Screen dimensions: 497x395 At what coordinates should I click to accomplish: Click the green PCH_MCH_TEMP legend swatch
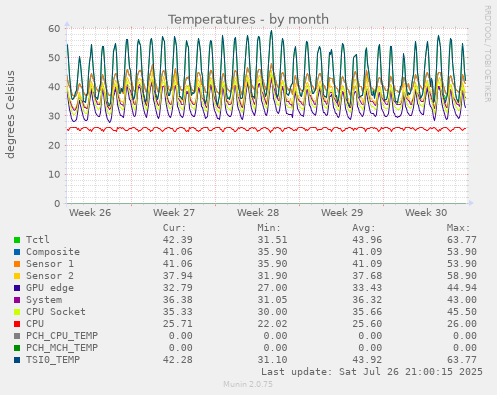coord(17,348)
